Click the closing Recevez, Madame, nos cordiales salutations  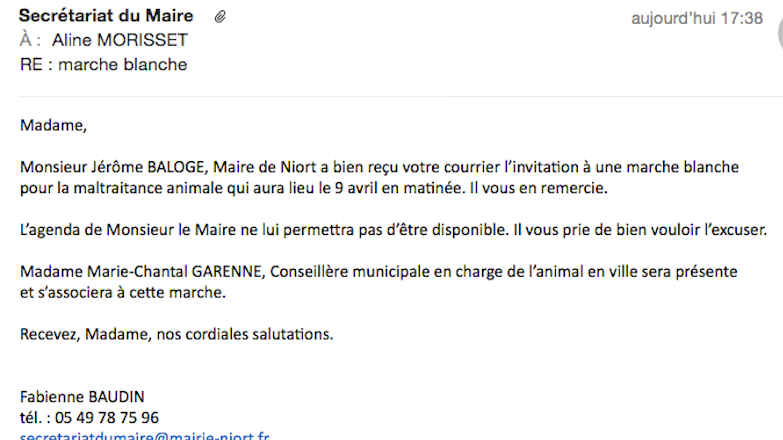tap(176, 334)
